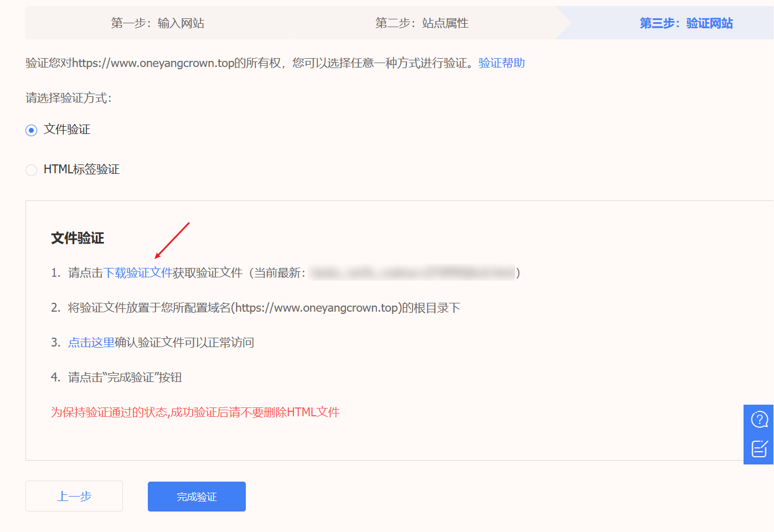Click the 请选择验证方式 label

click(69, 98)
